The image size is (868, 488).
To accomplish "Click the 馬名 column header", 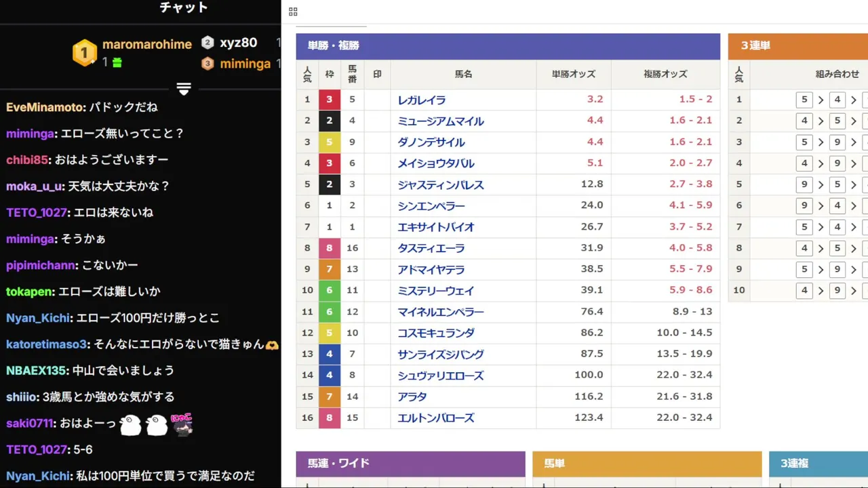I will [463, 75].
